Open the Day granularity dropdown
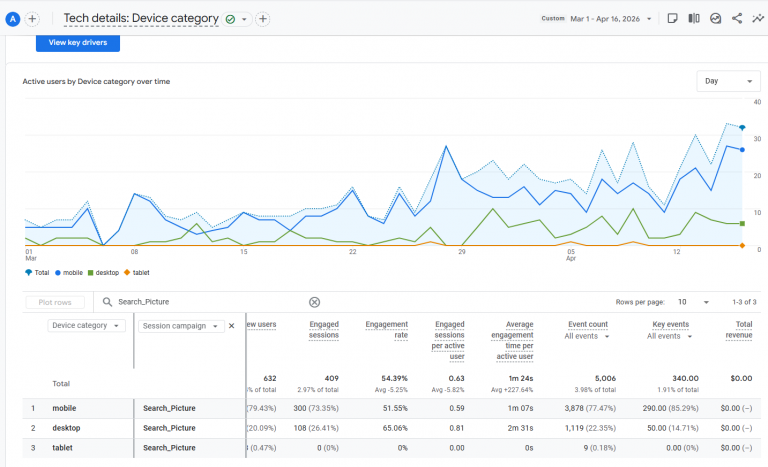The height and width of the screenshot is (467, 768). coord(728,82)
